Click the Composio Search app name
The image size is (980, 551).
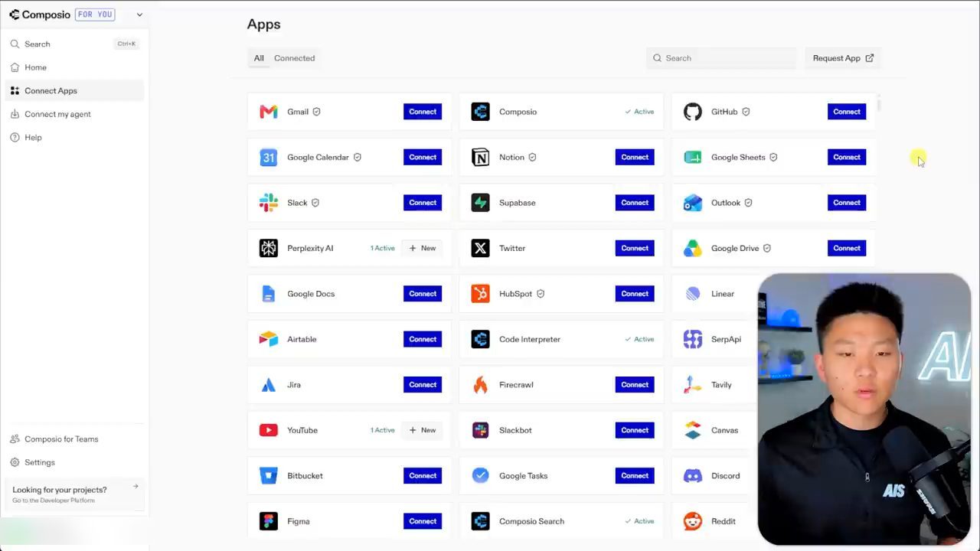pos(531,521)
